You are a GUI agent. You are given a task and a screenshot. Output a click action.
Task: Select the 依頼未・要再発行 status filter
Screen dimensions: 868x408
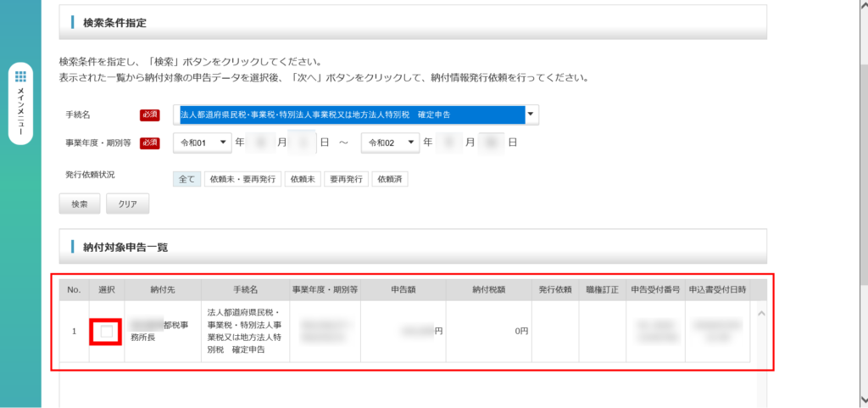coord(242,179)
